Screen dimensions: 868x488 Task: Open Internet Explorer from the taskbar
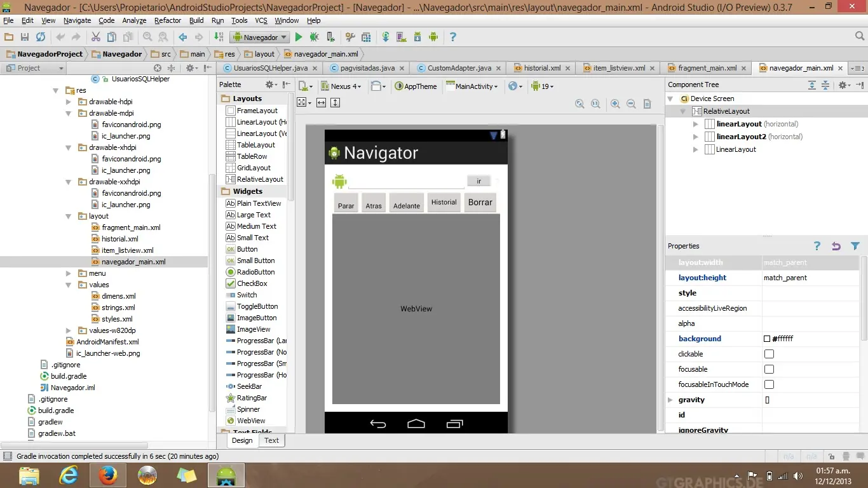(x=68, y=475)
